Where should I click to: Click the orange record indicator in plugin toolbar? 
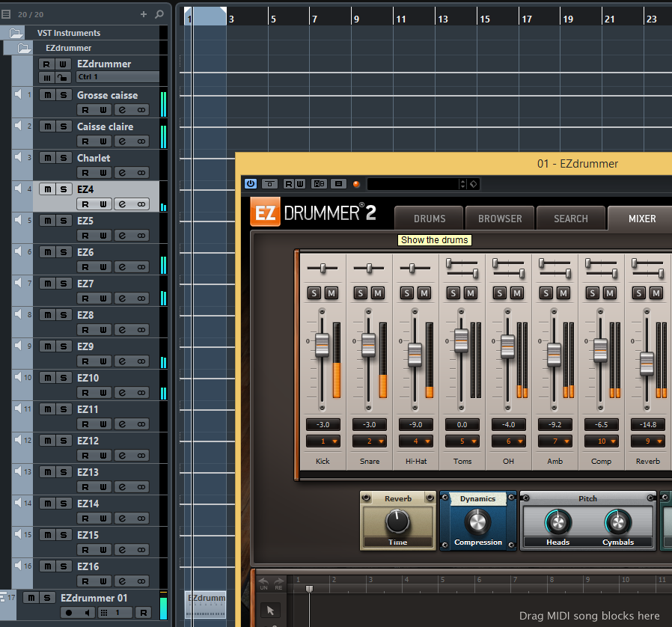[x=356, y=184]
